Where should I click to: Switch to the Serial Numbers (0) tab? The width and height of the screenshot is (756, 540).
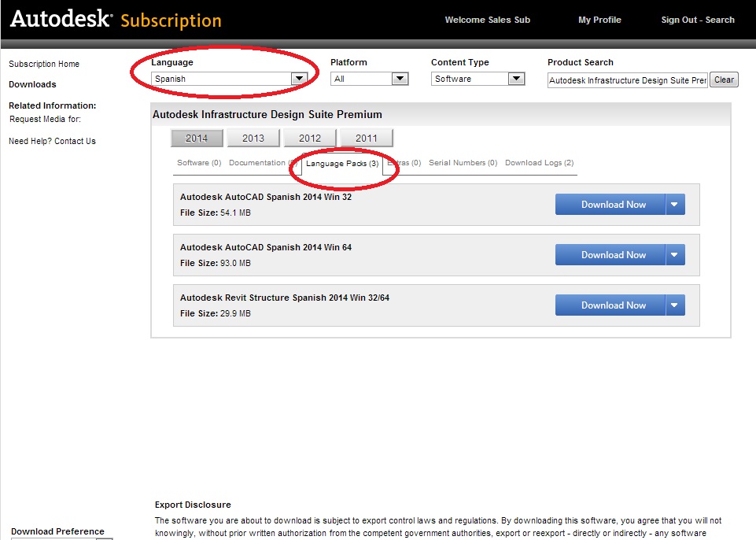pos(463,163)
